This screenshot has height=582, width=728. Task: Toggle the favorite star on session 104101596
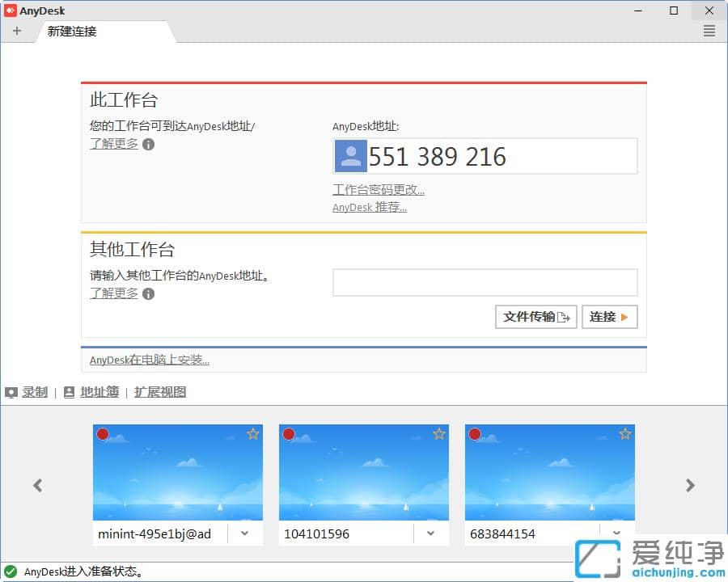pos(438,434)
